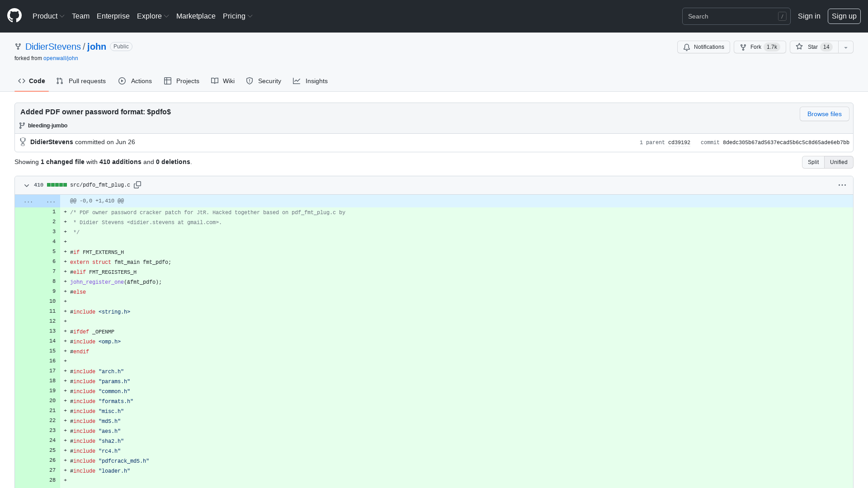
Task: Go to Team page
Action: tap(80, 16)
